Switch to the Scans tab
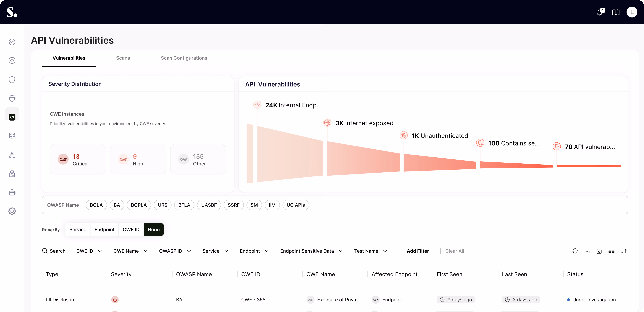Screen dimensions: 644x312 pyautogui.click(x=123, y=58)
